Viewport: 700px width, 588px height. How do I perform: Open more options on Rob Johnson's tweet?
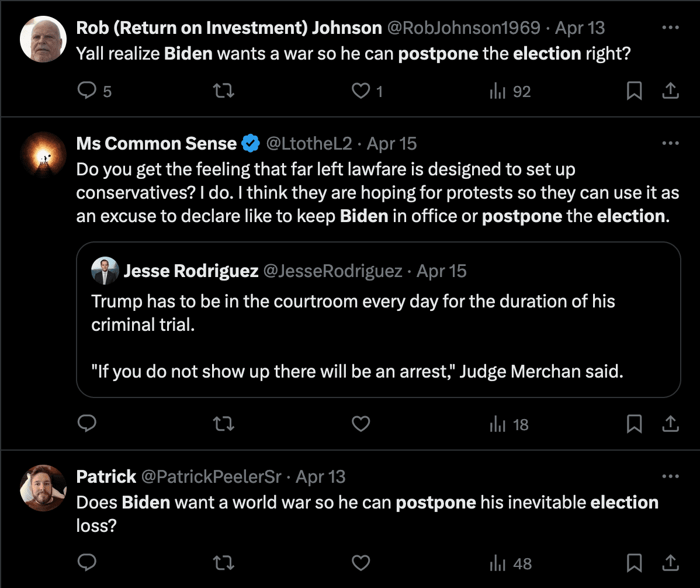click(670, 27)
